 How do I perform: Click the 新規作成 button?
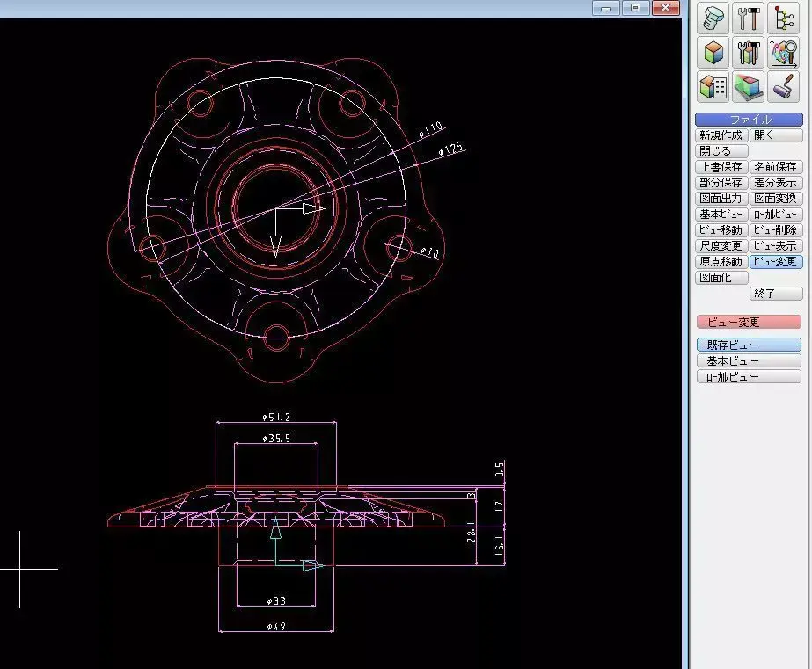pos(721,135)
